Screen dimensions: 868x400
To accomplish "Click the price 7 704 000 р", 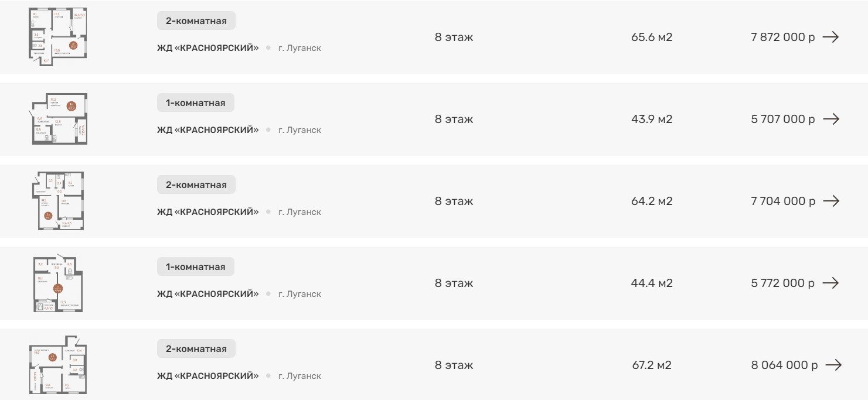I will pyautogui.click(x=782, y=201).
